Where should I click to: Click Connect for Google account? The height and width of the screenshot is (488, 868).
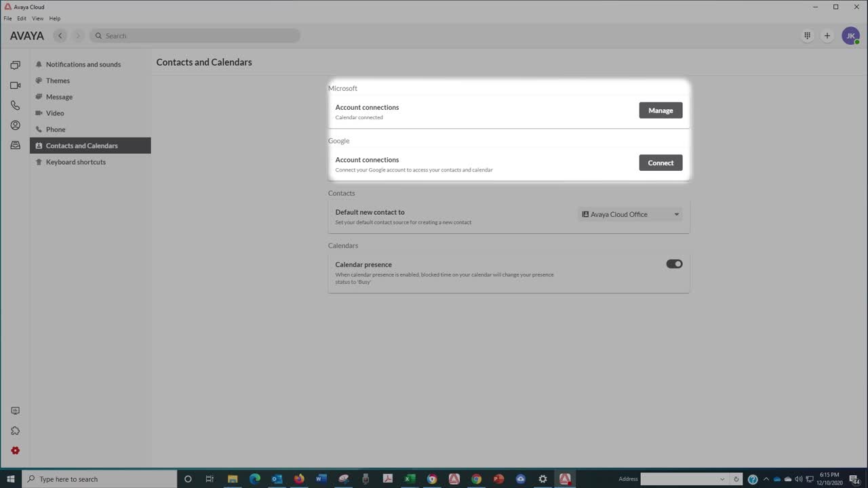[660, 163]
